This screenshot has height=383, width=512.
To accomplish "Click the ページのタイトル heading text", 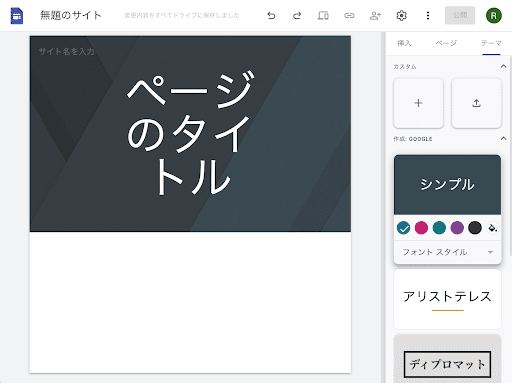I will click(189, 133).
